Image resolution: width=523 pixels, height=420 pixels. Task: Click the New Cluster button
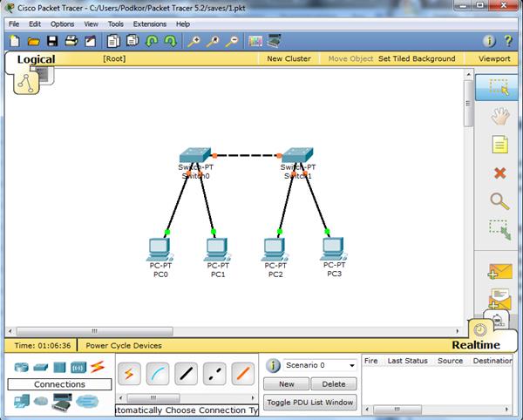tap(289, 58)
